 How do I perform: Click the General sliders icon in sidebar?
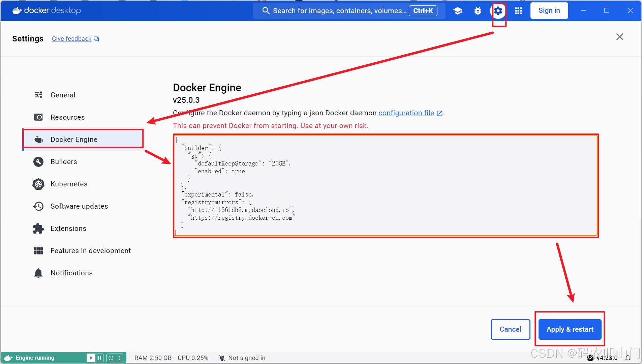(38, 95)
